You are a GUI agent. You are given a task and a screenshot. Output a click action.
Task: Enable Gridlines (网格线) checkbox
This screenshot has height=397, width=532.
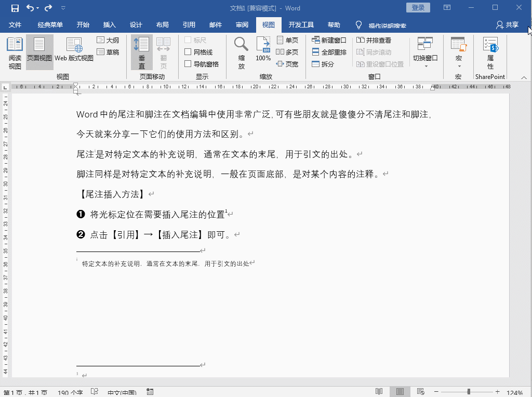pyautogui.click(x=188, y=52)
